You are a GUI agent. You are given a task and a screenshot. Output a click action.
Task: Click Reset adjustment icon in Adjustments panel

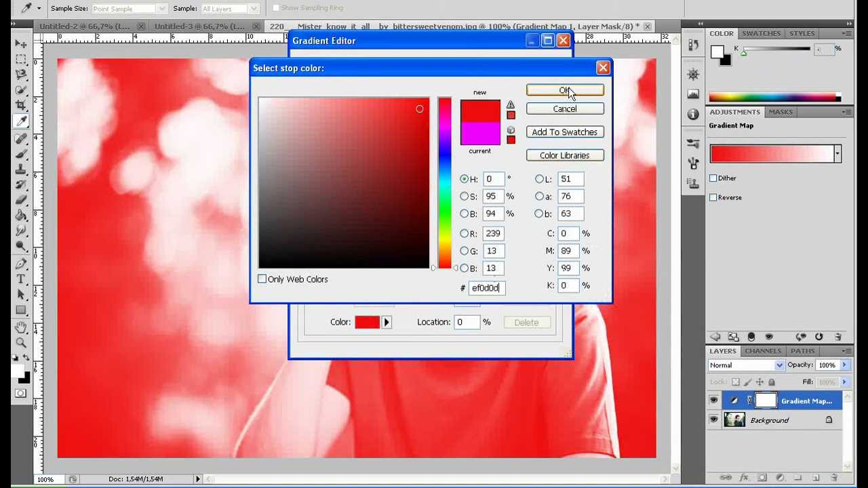click(x=818, y=337)
